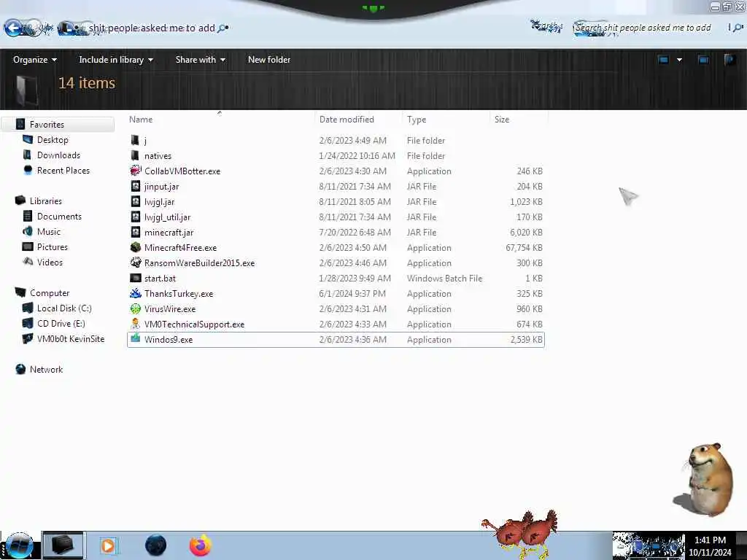The height and width of the screenshot is (560, 747).
Task: Open the Include in library dropdown
Action: tap(116, 60)
